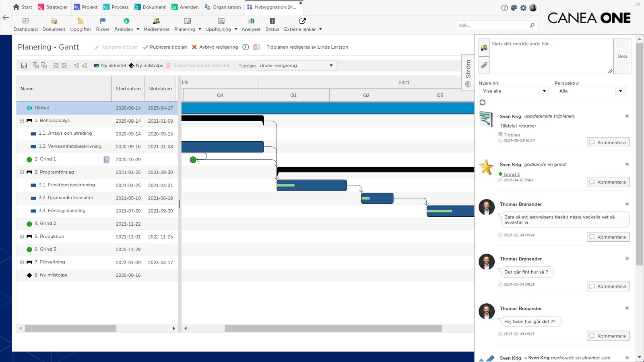Click the Ny milstolpe diamond icon
The image size is (644, 362).
[x=131, y=66]
